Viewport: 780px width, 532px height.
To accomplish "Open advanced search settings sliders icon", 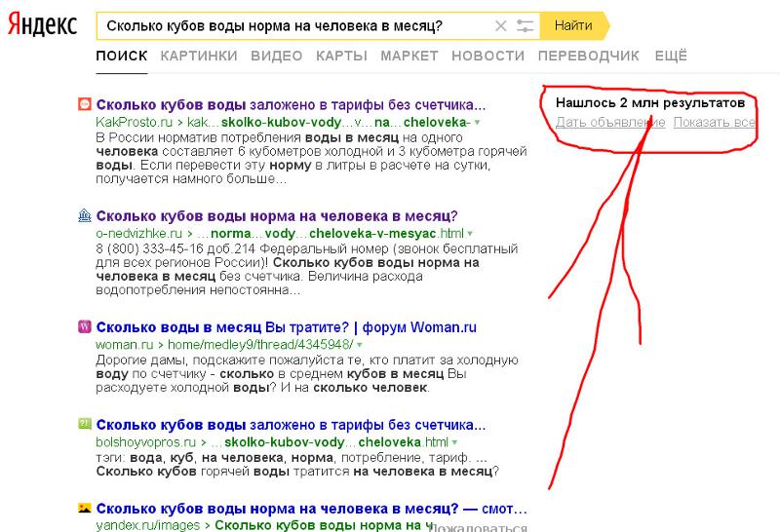I will click(525, 26).
